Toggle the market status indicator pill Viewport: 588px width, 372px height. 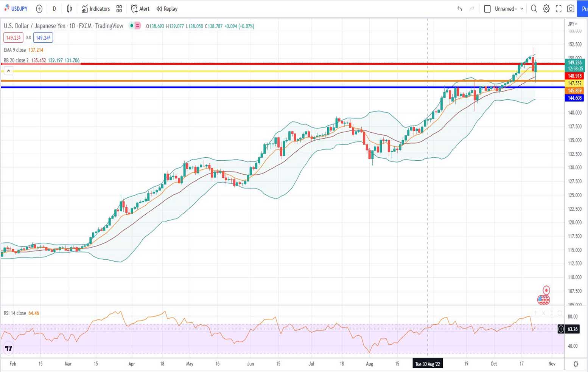click(135, 26)
